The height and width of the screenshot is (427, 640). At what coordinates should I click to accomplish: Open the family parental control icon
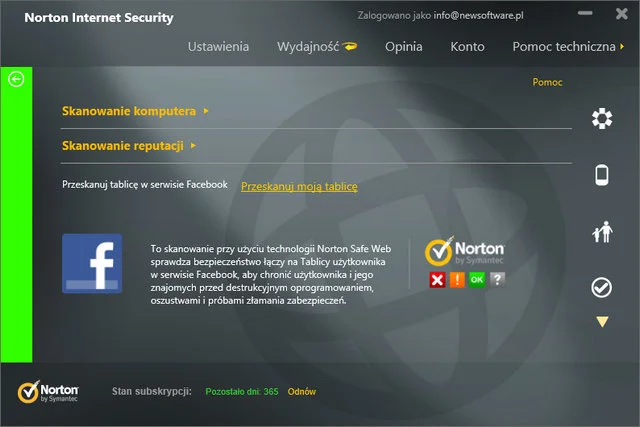pyautogui.click(x=602, y=231)
